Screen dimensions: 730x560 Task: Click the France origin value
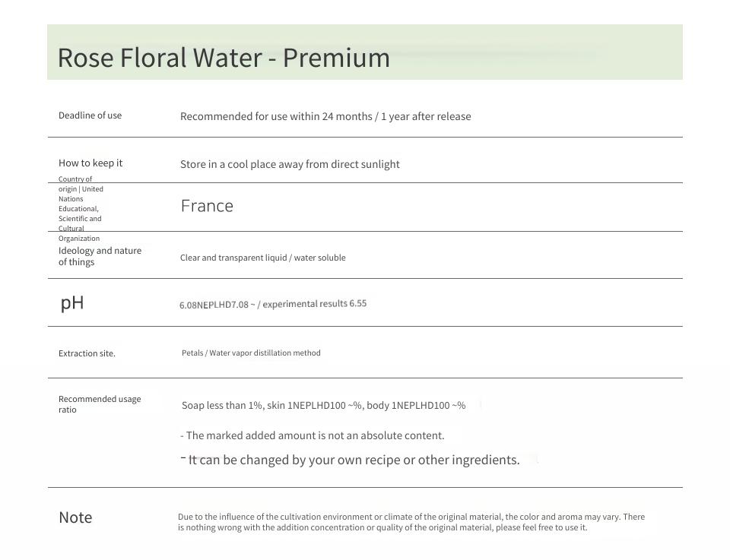pyautogui.click(x=207, y=206)
